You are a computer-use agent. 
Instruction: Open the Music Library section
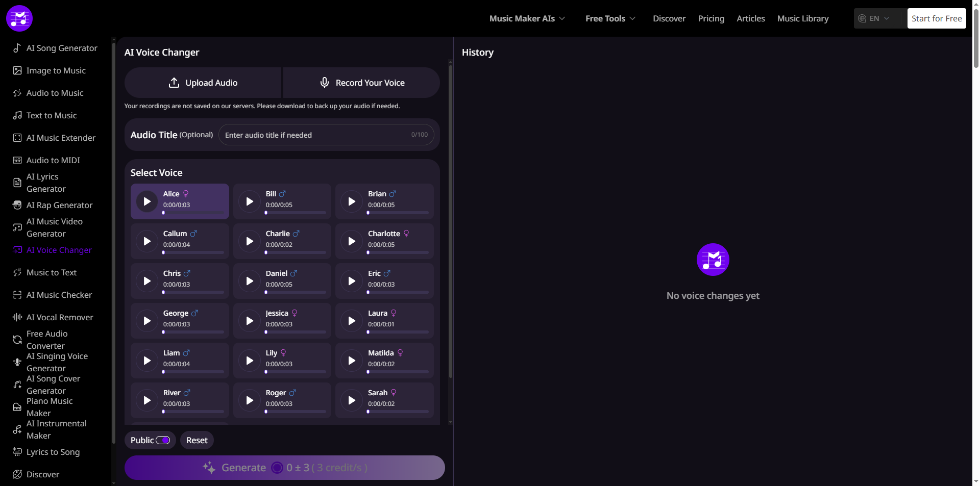802,18
